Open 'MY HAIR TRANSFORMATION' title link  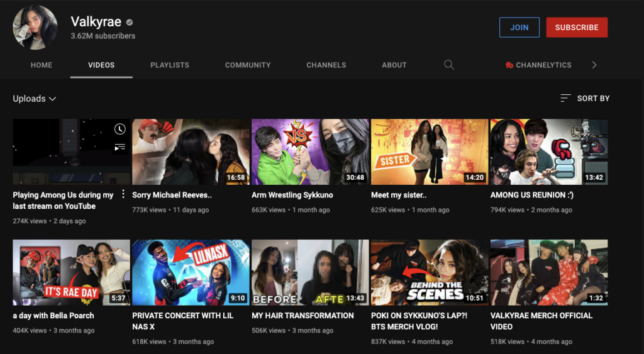(x=303, y=316)
